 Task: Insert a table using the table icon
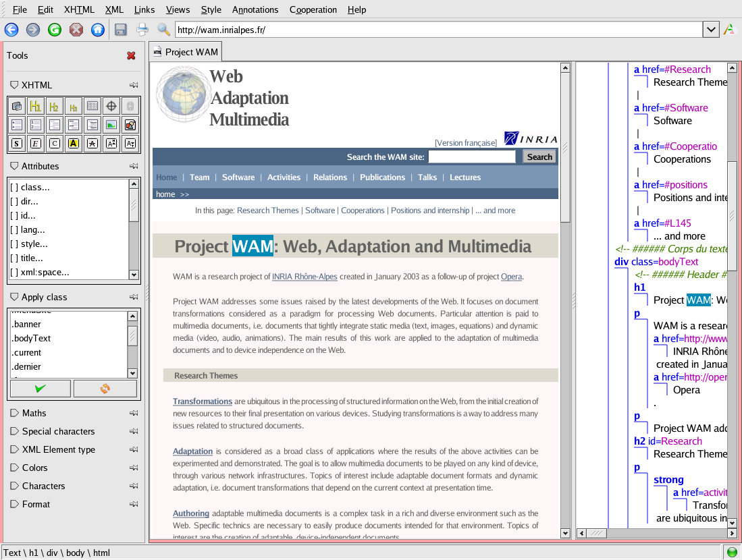[92, 106]
